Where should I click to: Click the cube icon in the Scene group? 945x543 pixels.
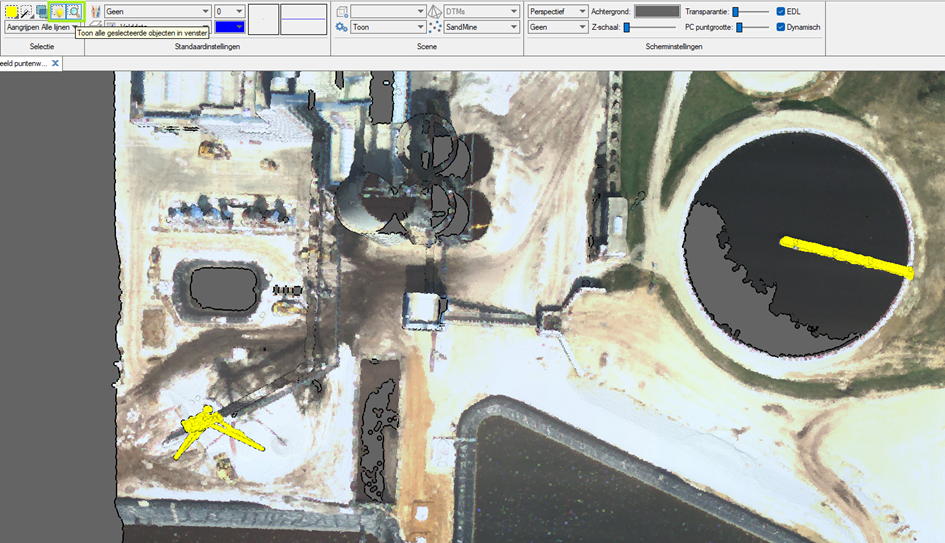click(341, 11)
